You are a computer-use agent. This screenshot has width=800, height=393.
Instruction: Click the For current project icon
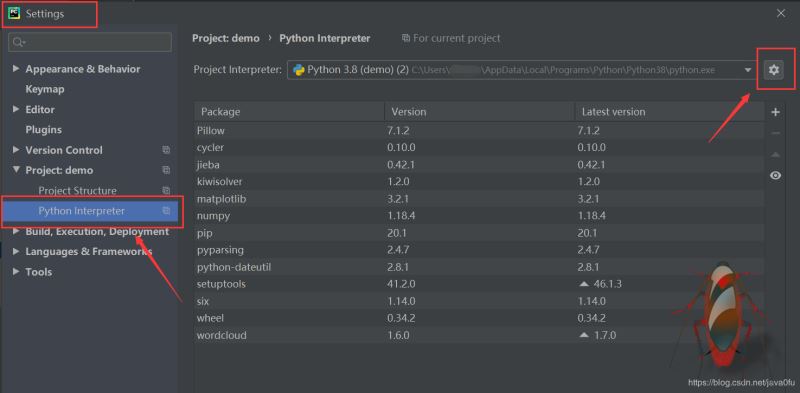406,38
